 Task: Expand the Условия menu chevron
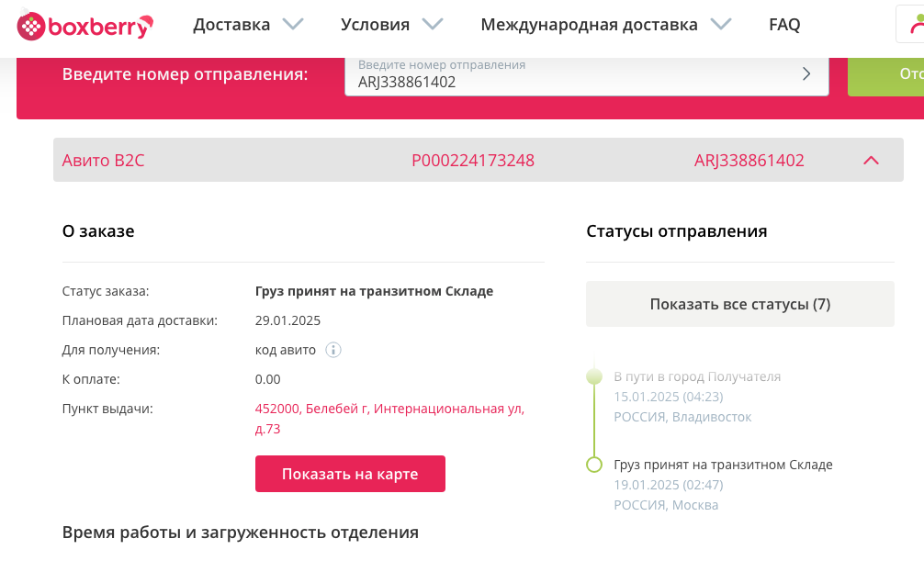pyautogui.click(x=433, y=25)
